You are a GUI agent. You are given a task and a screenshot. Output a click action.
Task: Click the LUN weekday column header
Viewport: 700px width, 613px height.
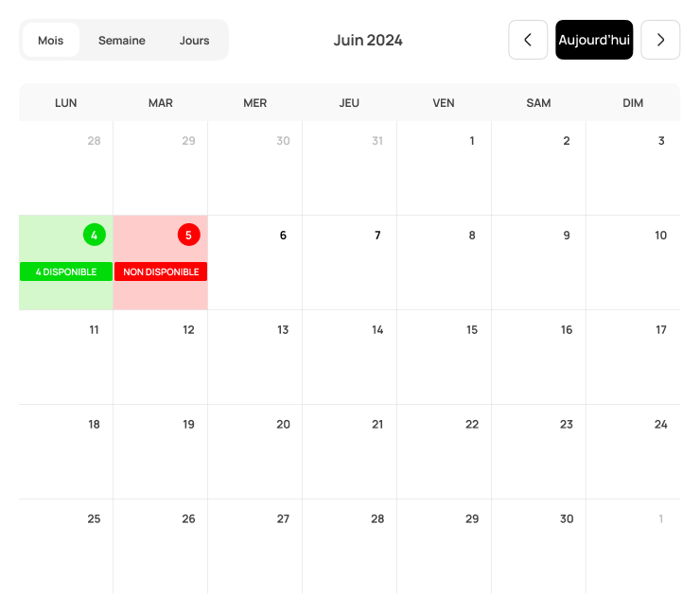click(66, 102)
